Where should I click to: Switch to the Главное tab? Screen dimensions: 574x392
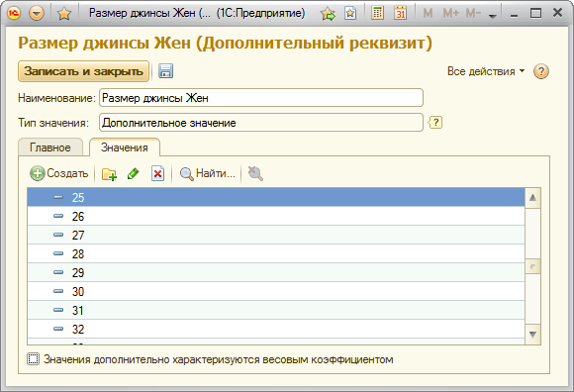[x=50, y=147]
